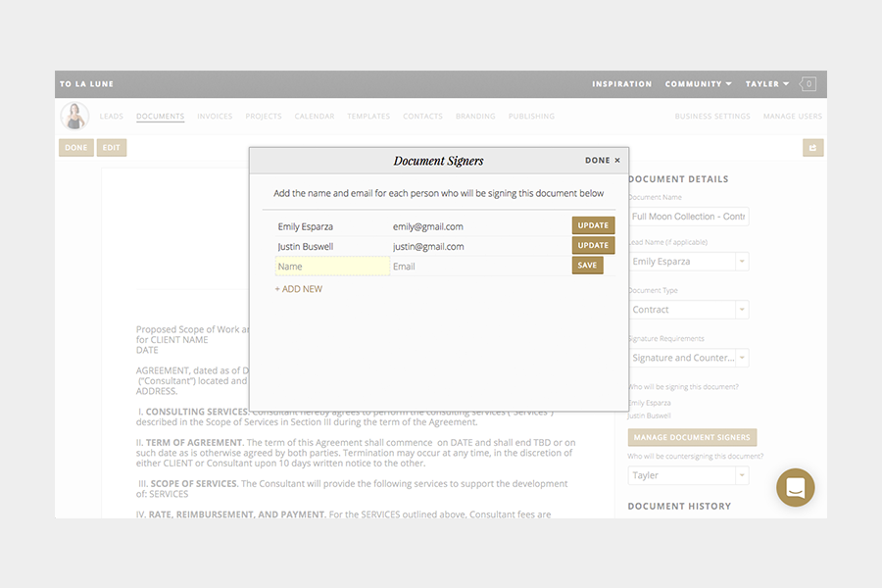
Task: Select the countersigner Tayler dropdown
Action: [x=688, y=475]
